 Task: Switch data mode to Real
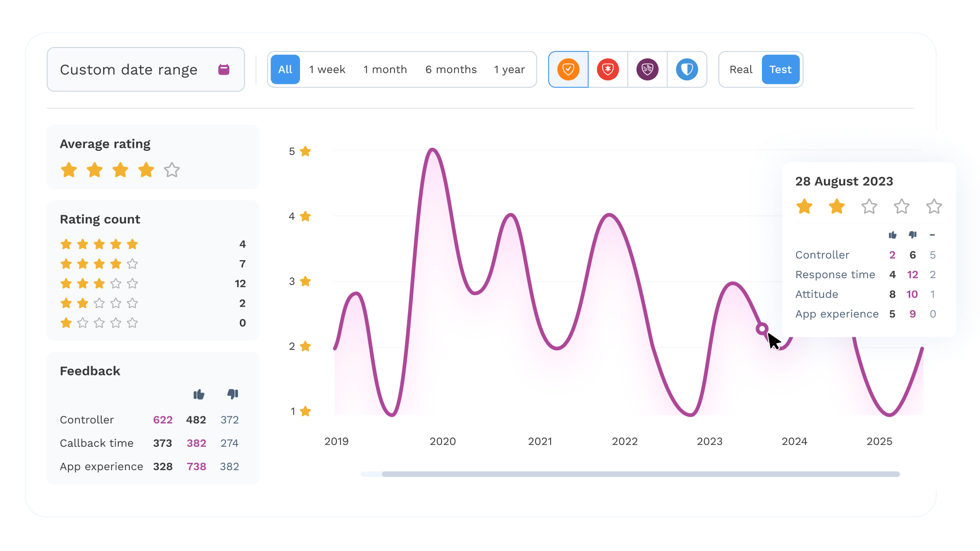(x=741, y=69)
